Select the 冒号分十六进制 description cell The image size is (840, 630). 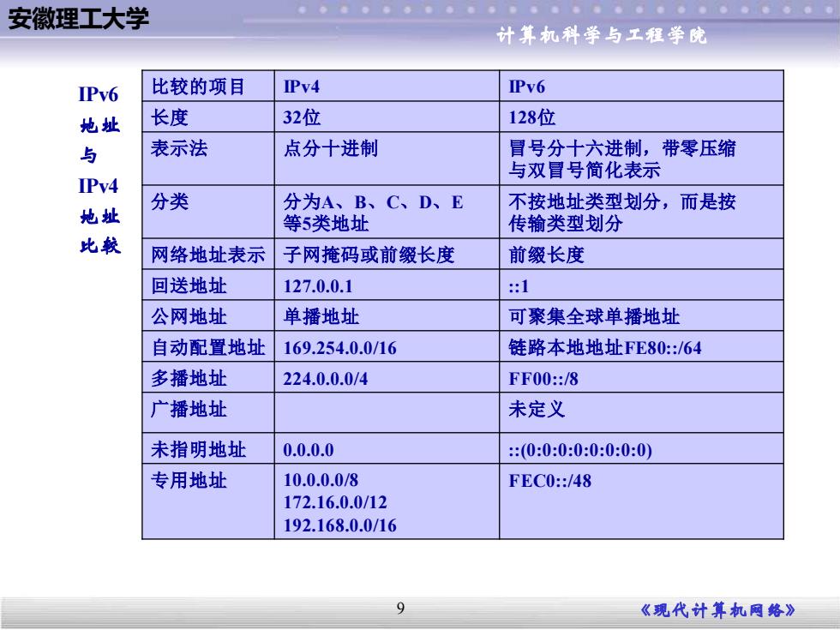tap(641, 159)
